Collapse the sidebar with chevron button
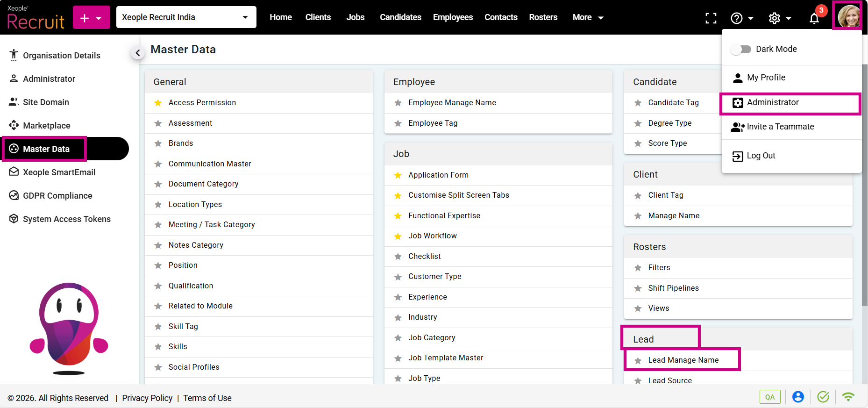 (x=137, y=53)
